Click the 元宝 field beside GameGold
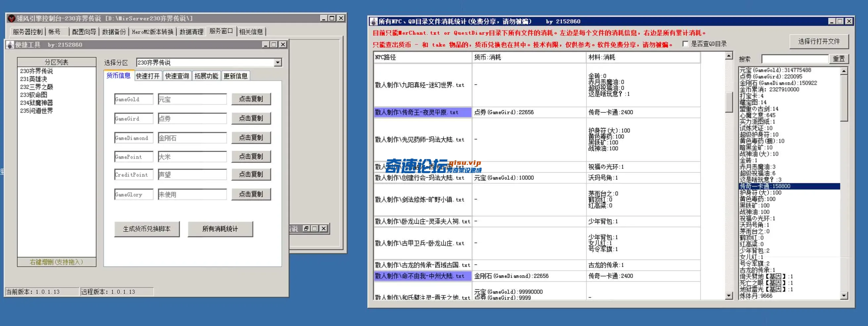Viewport: 868px width, 326px height. pos(192,99)
